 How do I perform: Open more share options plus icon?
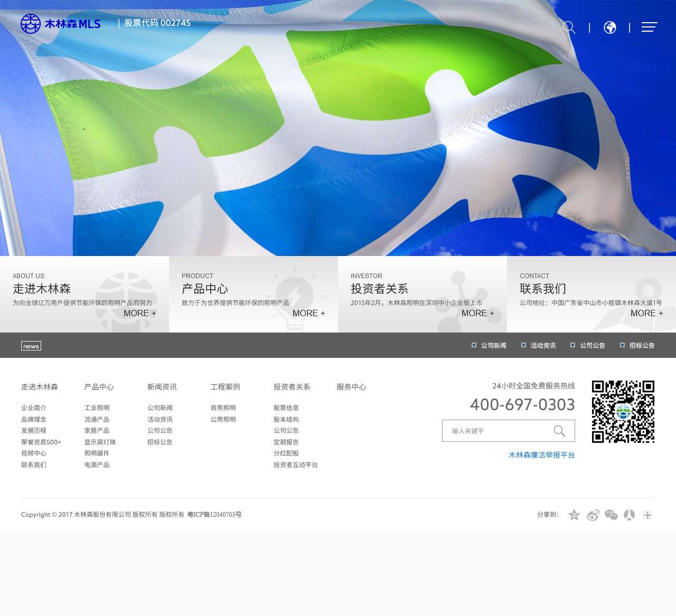point(647,515)
